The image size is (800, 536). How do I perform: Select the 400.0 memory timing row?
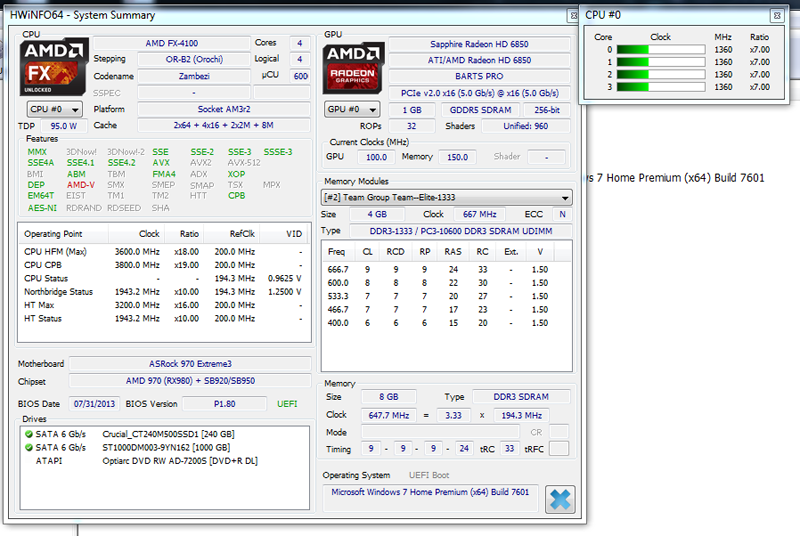(446, 323)
